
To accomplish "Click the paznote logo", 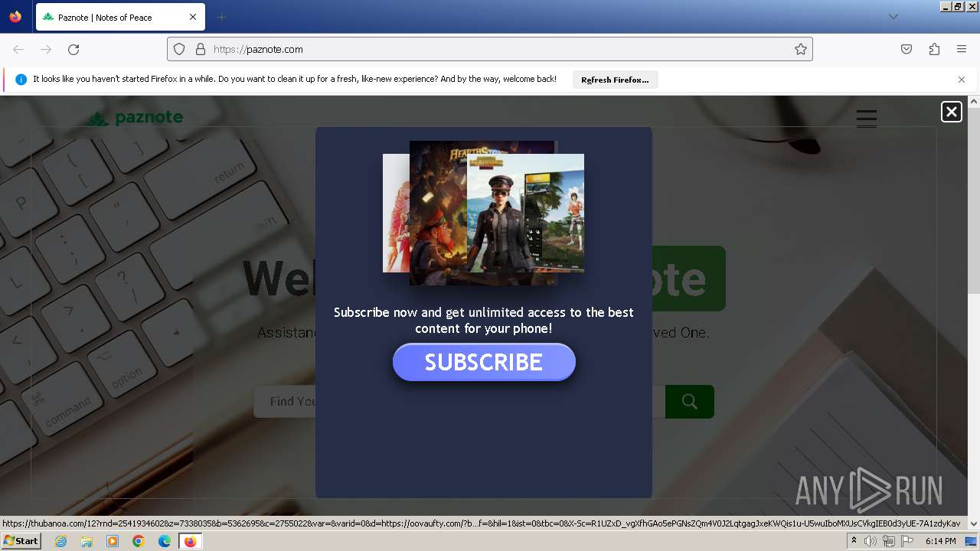I will (134, 118).
